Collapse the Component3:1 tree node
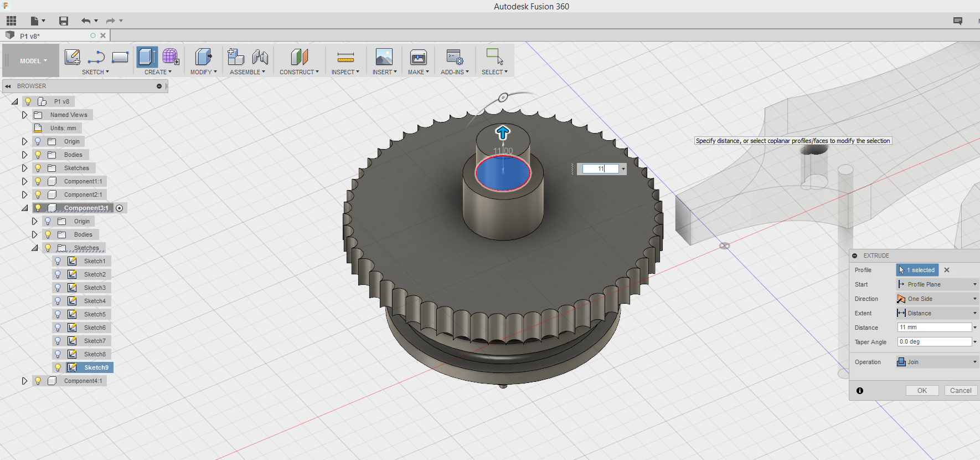Viewport: 980px width, 460px height. (x=24, y=208)
